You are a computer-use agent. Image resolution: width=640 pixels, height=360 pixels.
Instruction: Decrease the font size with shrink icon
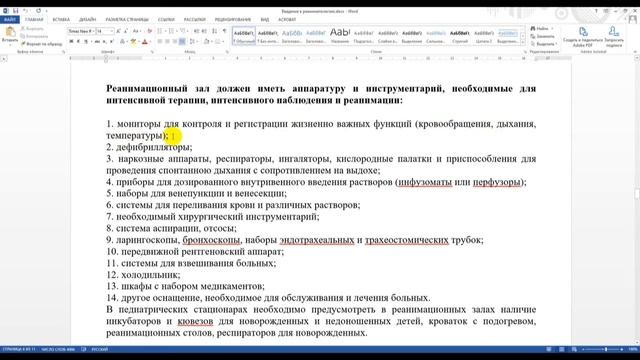tap(126, 31)
